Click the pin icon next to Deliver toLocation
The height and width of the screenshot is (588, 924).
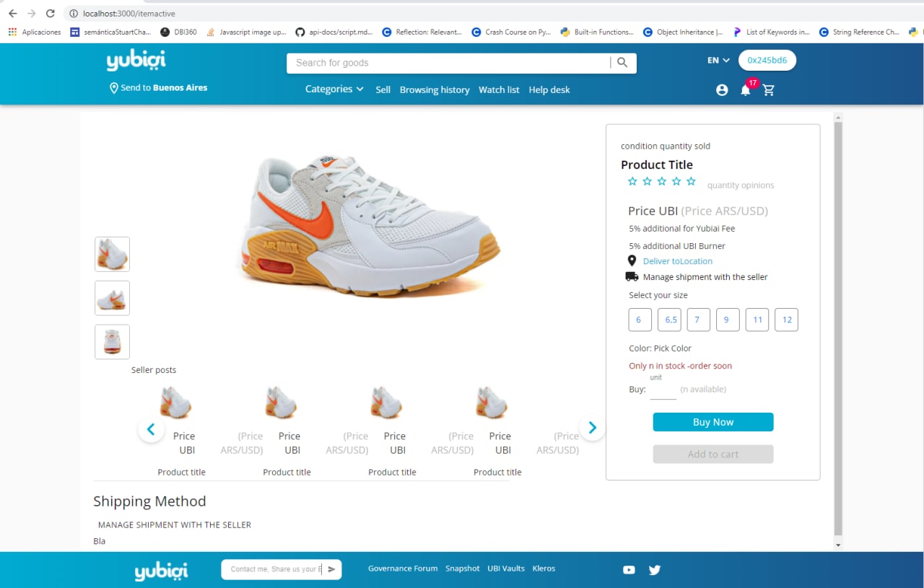tap(632, 261)
